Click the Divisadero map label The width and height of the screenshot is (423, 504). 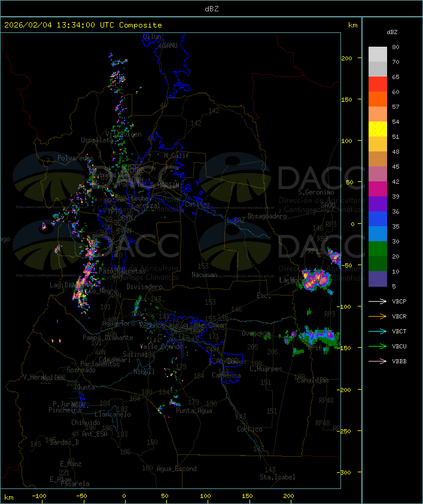pyautogui.click(x=145, y=286)
